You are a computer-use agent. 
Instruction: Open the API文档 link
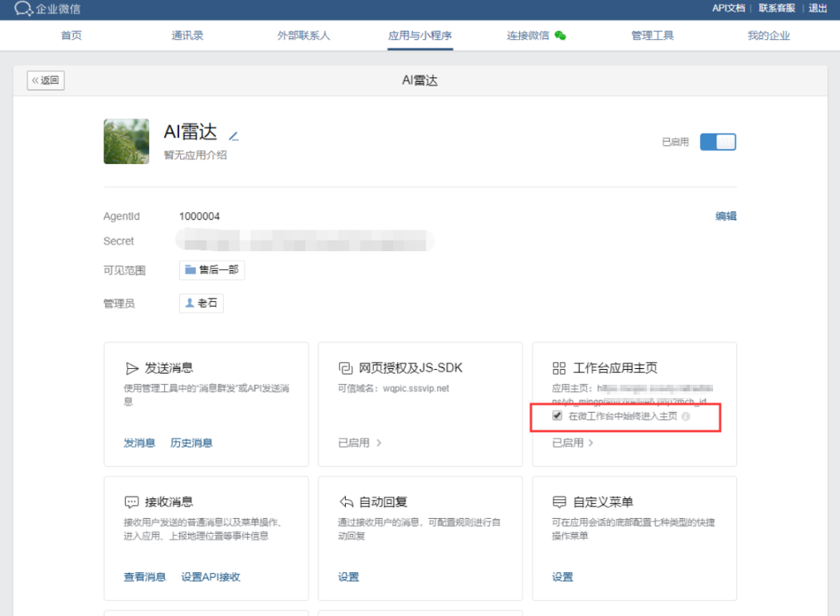coord(729,8)
